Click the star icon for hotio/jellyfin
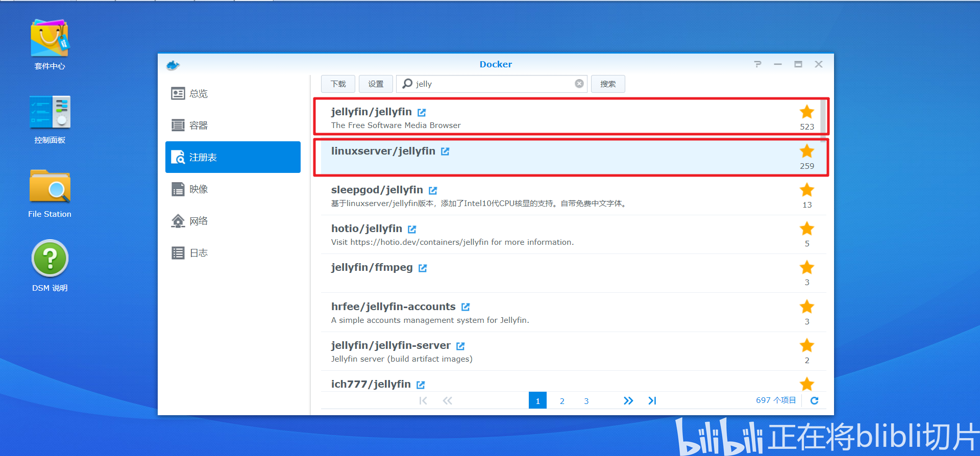Screen dimensions: 980x456 point(807,229)
